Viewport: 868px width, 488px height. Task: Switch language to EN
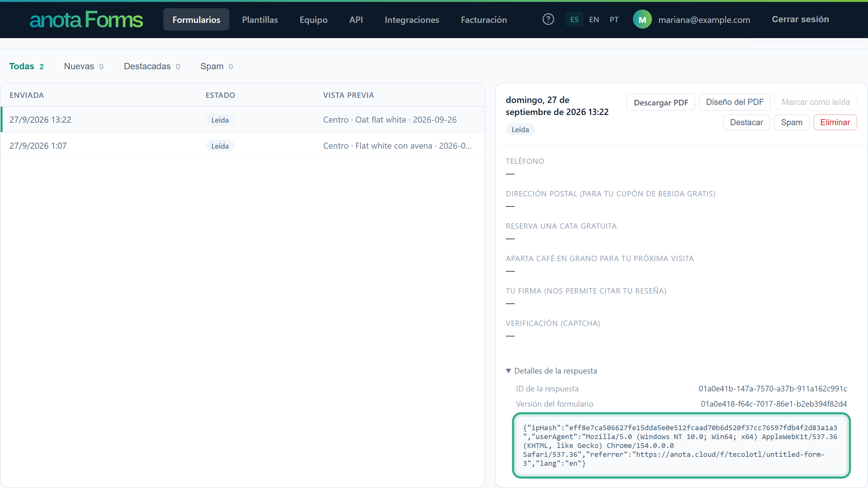point(594,20)
